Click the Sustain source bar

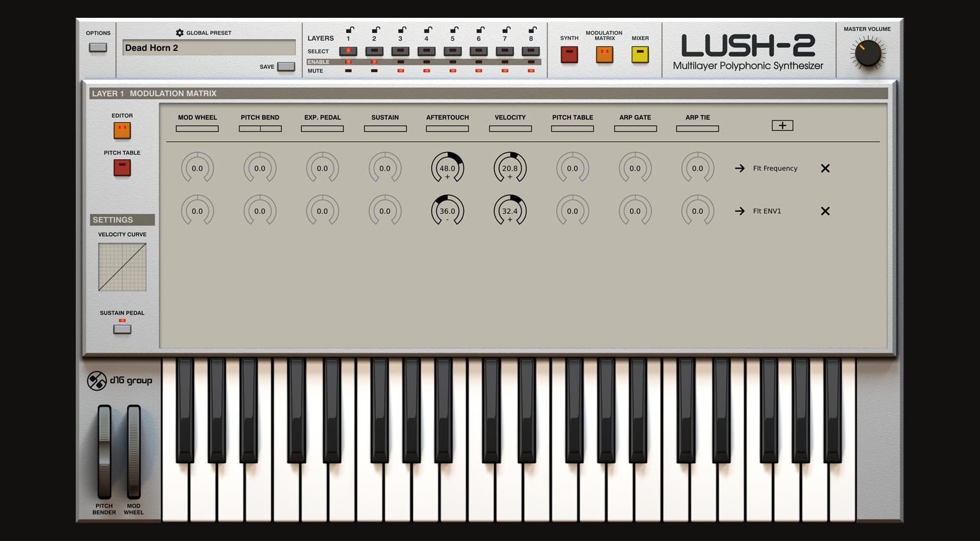385,129
